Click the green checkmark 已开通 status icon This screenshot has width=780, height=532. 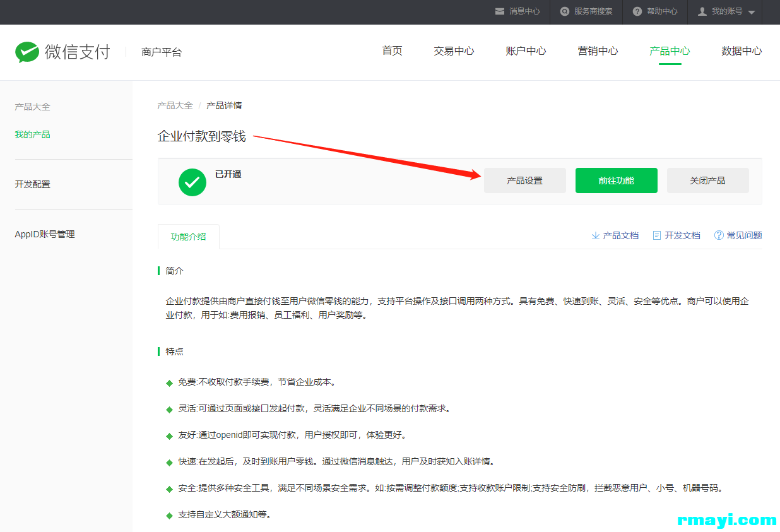coord(192,182)
